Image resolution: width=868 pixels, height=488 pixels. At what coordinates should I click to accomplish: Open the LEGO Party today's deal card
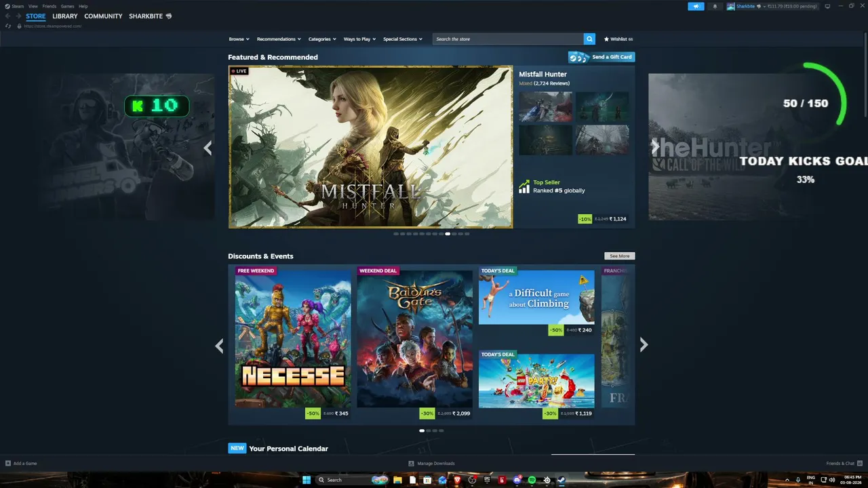(536, 385)
